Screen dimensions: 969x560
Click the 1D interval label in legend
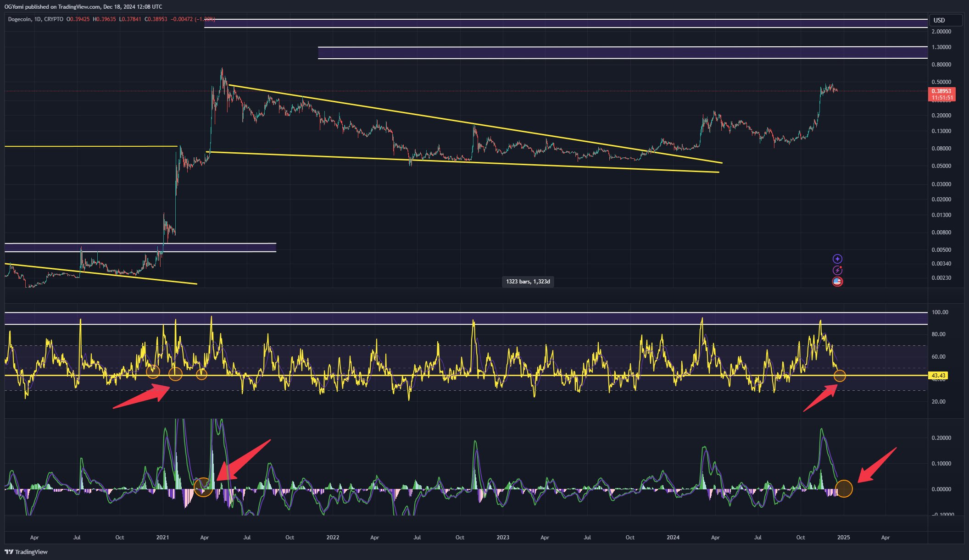pos(38,19)
